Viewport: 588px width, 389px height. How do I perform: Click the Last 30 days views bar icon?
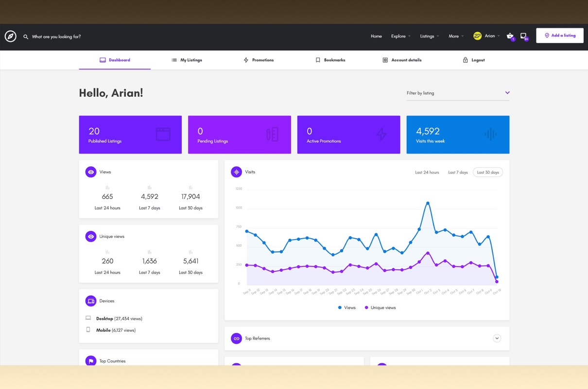[x=190, y=187]
